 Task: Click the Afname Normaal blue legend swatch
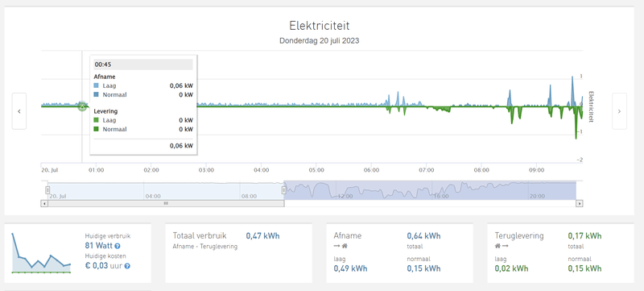[96, 94]
